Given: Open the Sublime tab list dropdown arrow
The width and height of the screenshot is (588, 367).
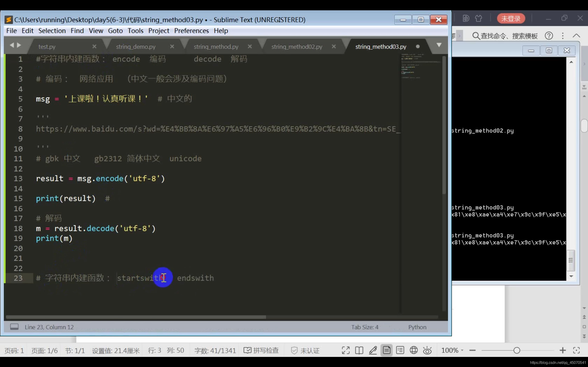Looking at the screenshot, I should pos(439,45).
